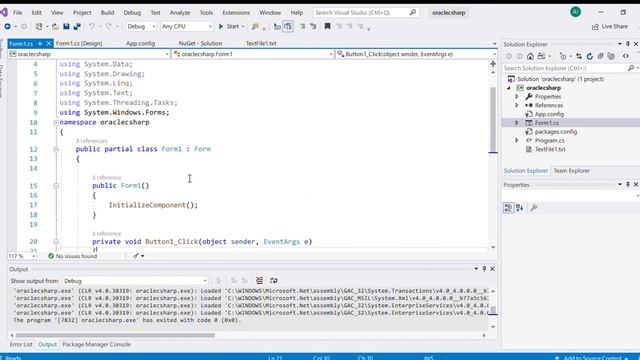Toggle Word Wrap in the Output panel
This screenshot has width=640, height=360.
point(273,280)
